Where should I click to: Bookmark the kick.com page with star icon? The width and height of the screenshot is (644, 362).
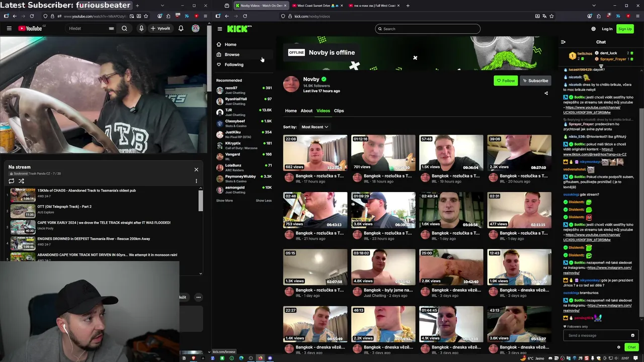point(551,16)
